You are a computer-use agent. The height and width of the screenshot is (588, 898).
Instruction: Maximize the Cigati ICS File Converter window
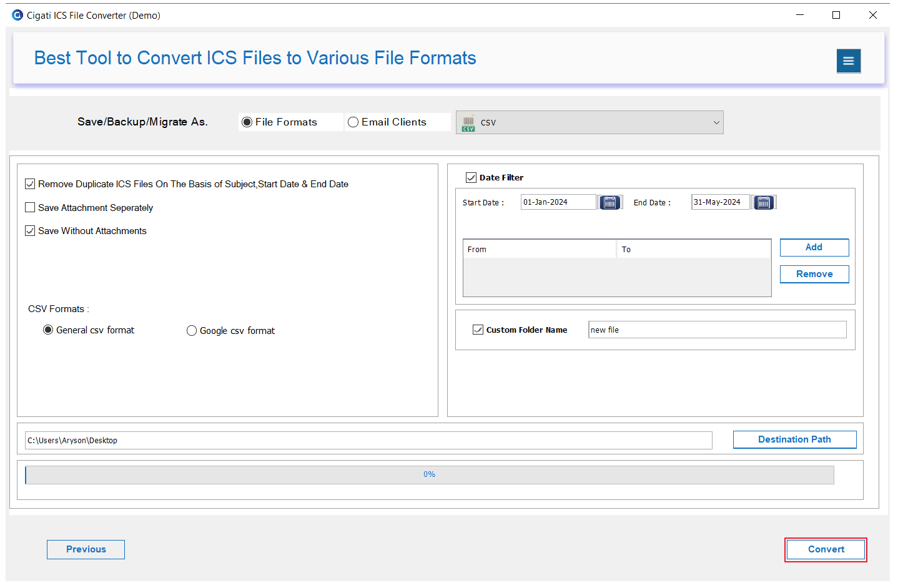(836, 15)
